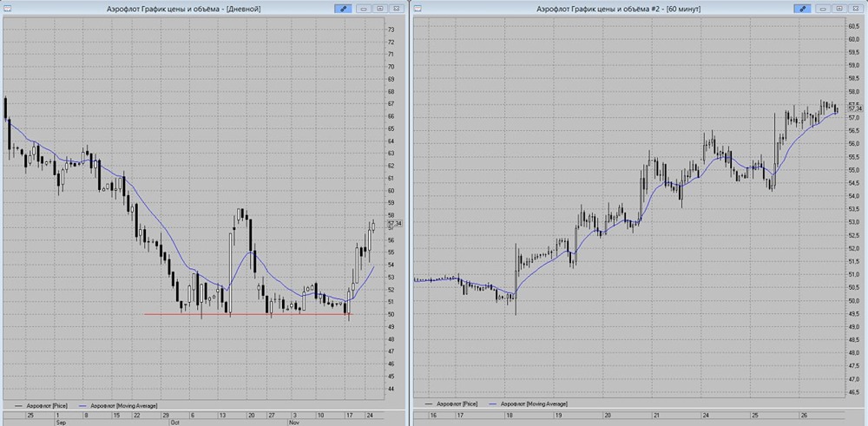Image resolution: width=868 pixels, height=426 pixels.
Task: Click the 73 price level on the daily chart axis
Action: [x=391, y=29]
